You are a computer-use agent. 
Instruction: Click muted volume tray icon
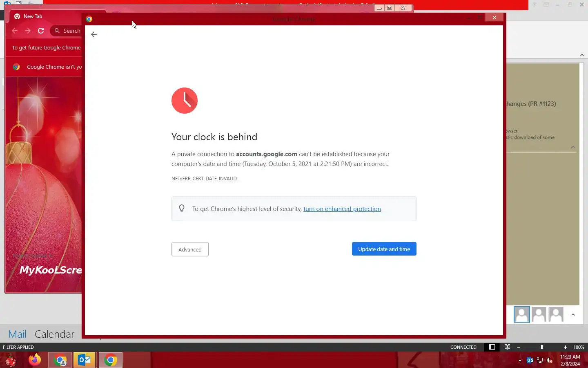550,360
